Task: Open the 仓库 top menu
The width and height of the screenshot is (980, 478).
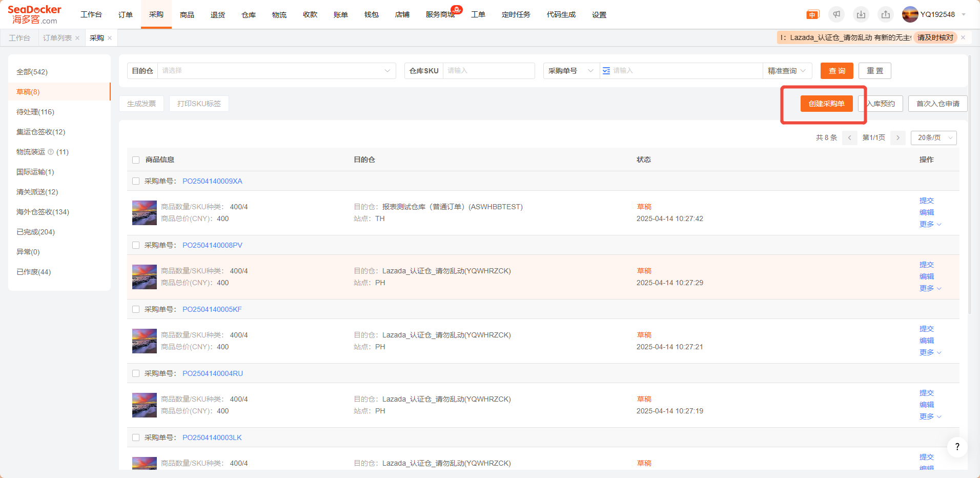Action: click(x=249, y=15)
